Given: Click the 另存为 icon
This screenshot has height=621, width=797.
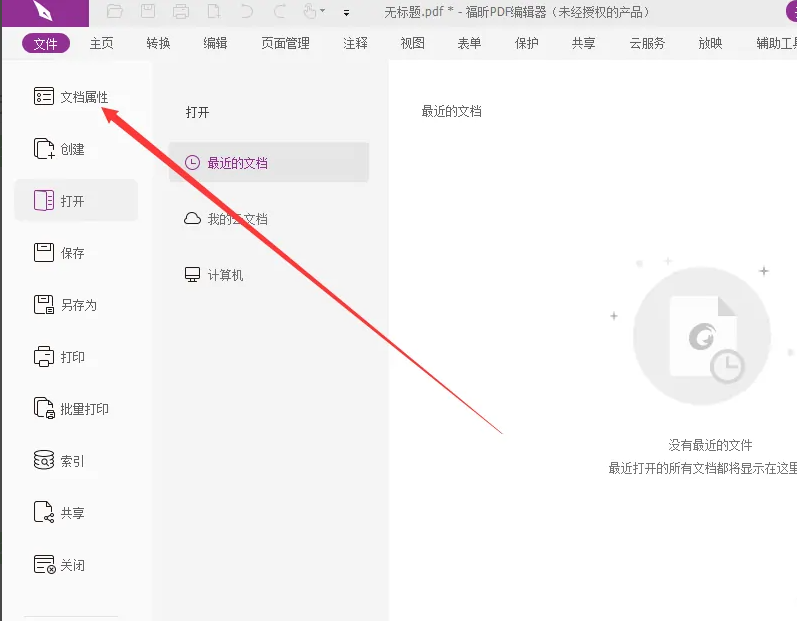Looking at the screenshot, I should point(44,304).
